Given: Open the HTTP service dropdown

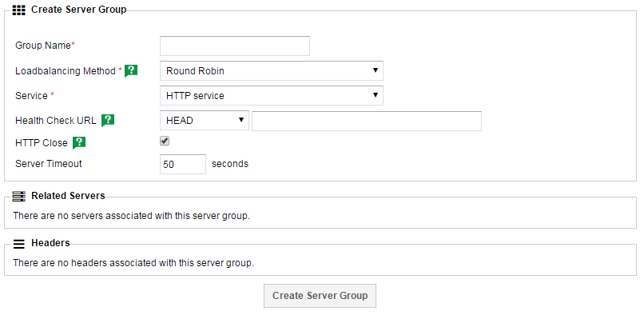Looking at the screenshot, I should point(272,95).
